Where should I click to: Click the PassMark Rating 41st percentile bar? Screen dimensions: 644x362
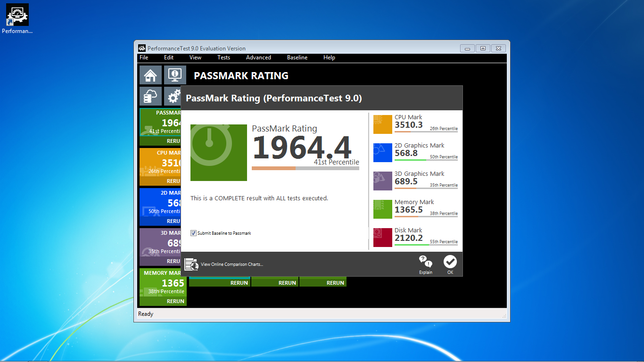pyautogui.click(x=305, y=168)
